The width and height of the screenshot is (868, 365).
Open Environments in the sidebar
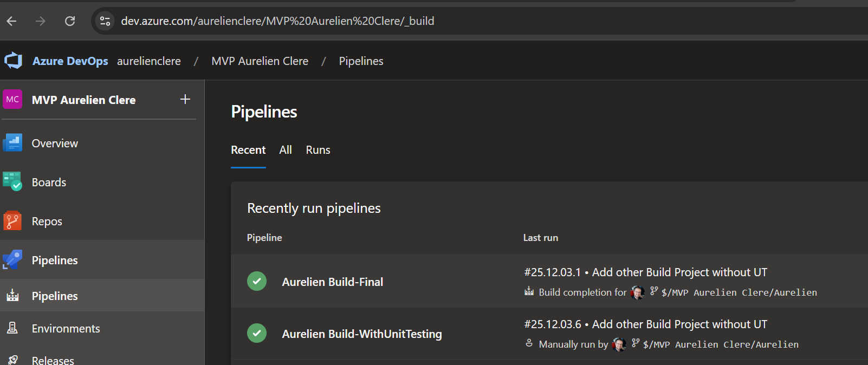point(102,328)
